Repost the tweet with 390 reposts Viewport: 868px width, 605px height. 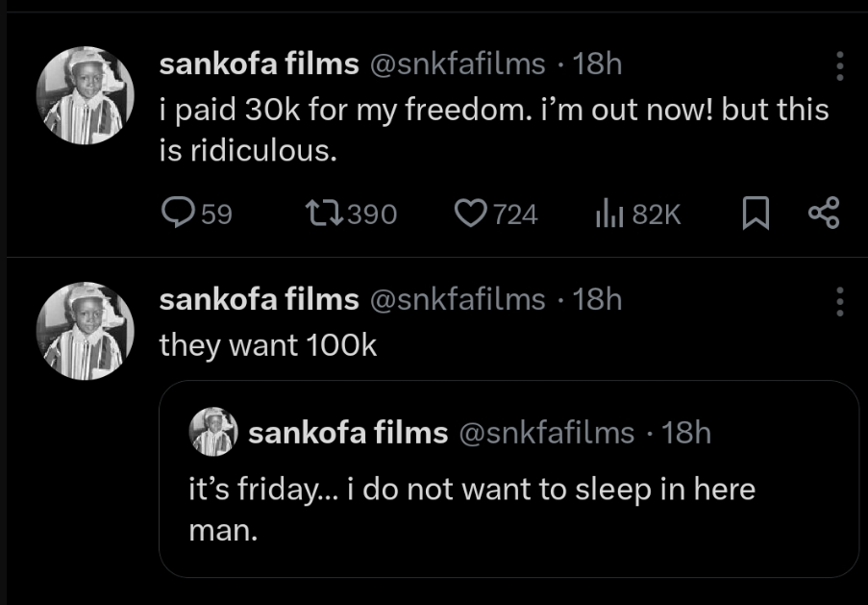318,214
